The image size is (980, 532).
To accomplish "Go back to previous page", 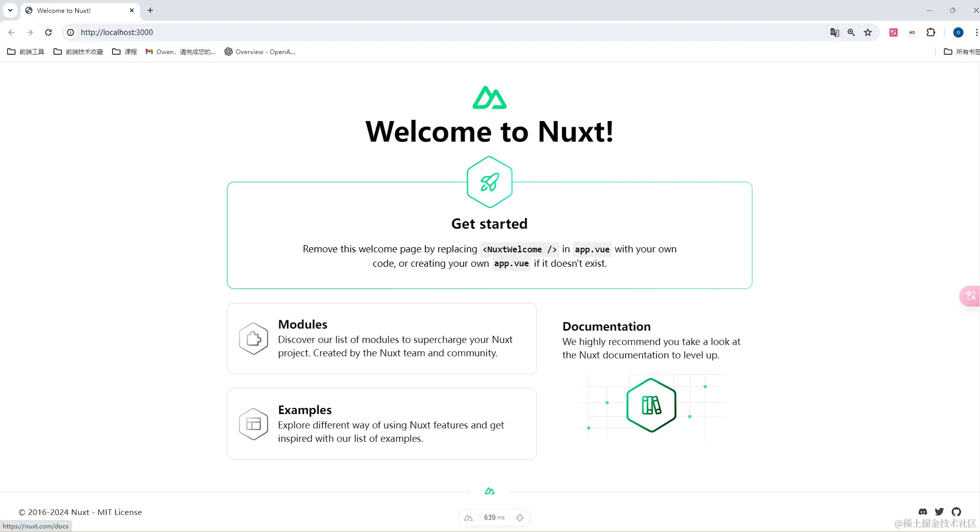I will click(11, 32).
